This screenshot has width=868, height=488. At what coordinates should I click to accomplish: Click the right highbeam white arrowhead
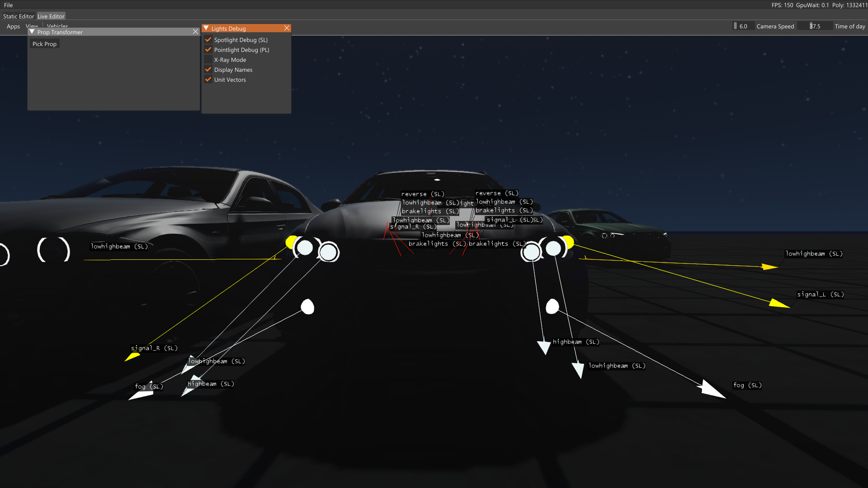click(x=544, y=347)
